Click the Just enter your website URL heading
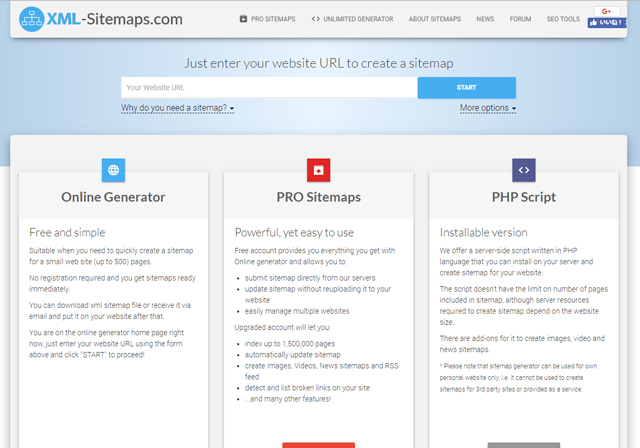 [318, 63]
